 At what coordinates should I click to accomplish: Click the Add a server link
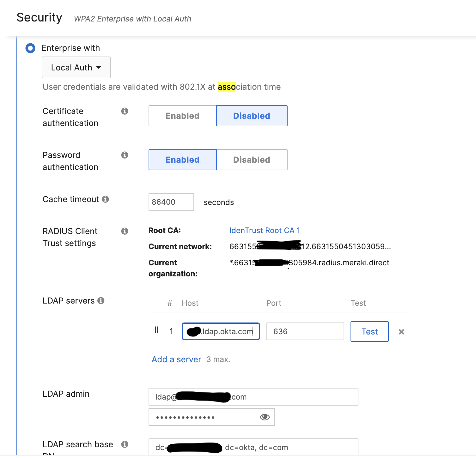[x=176, y=359]
